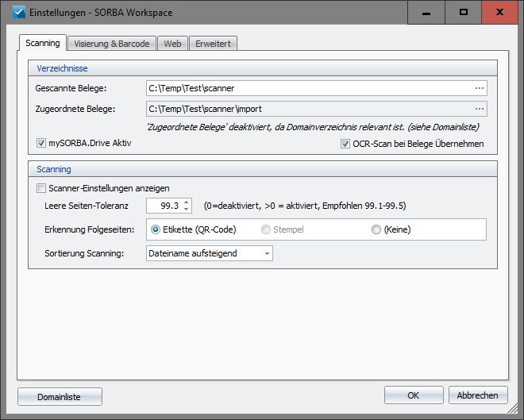Minimize the Einstellungen window
The height and width of the screenshot is (420, 524).
pos(426,13)
